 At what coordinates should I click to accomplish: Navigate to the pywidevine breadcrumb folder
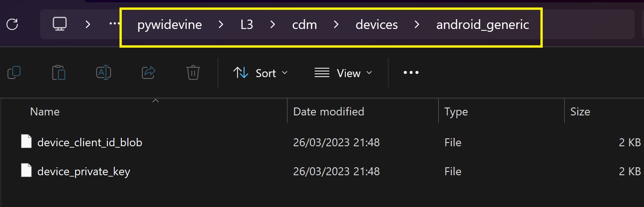(x=169, y=25)
